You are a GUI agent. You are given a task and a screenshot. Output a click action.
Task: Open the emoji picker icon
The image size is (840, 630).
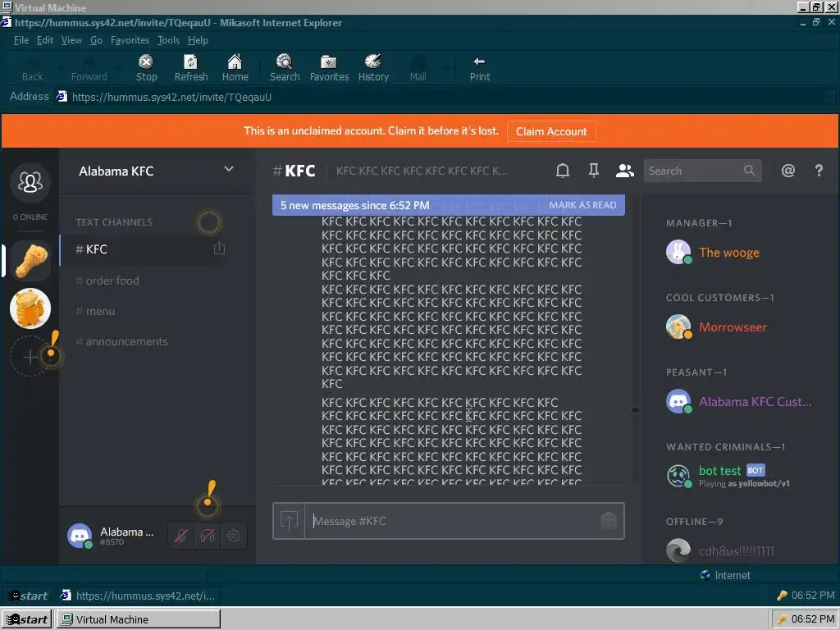click(609, 520)
